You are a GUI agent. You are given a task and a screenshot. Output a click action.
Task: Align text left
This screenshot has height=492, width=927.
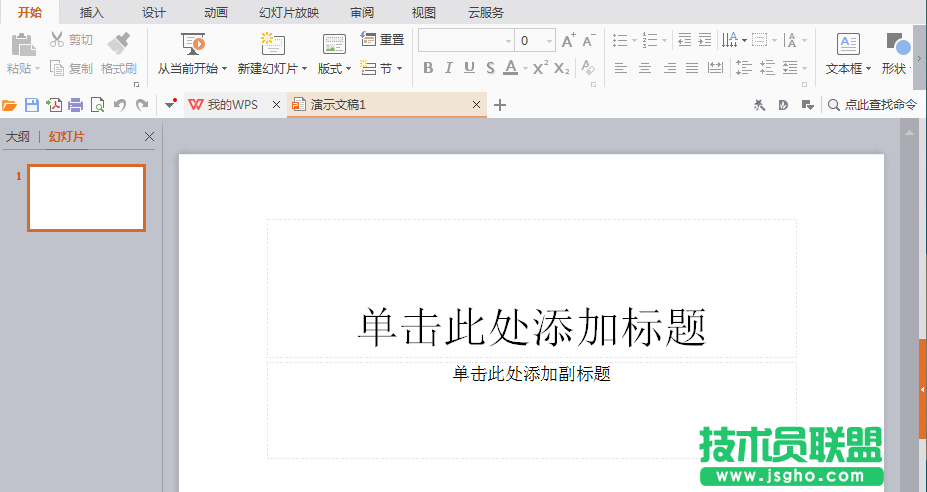coord(621,68)
